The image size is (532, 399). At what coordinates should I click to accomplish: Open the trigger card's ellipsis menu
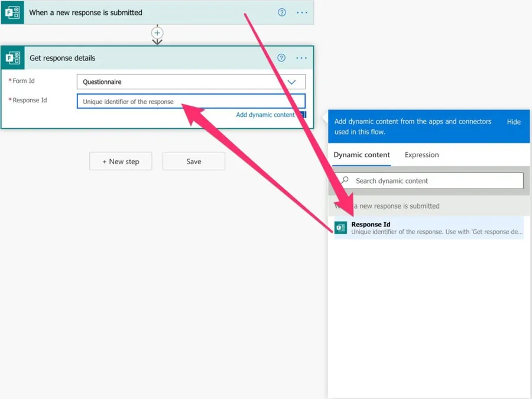click(301, 12)
